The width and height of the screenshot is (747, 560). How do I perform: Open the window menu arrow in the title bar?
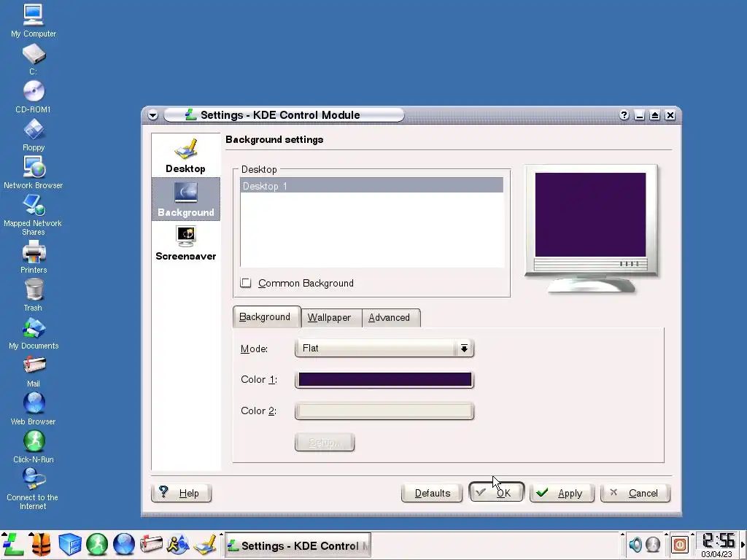coord(153,115)
